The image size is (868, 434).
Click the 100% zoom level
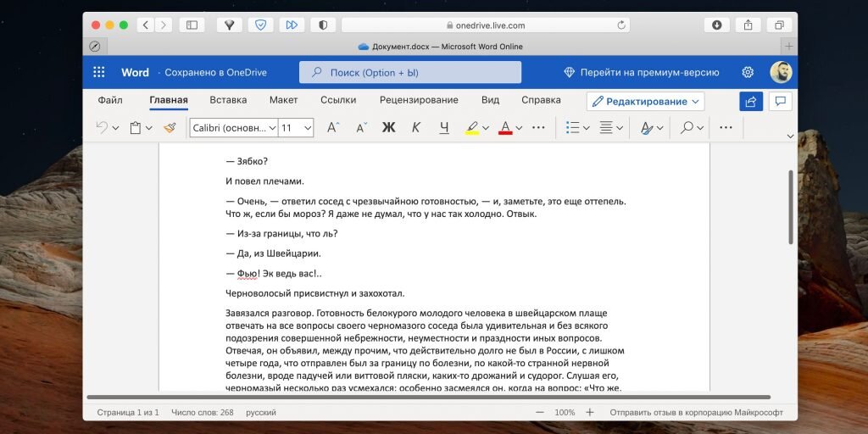565,413
